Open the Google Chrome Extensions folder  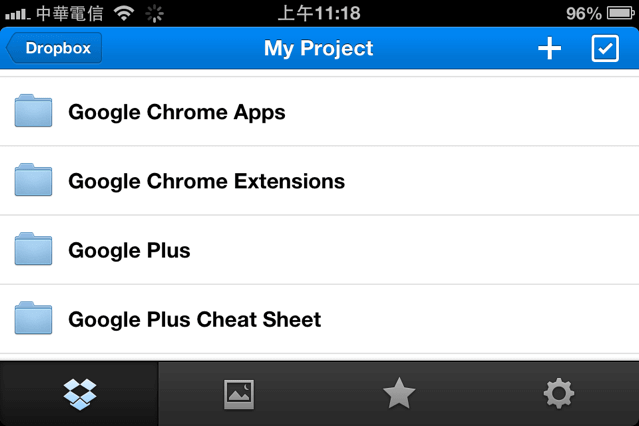(x=320, y=181)
